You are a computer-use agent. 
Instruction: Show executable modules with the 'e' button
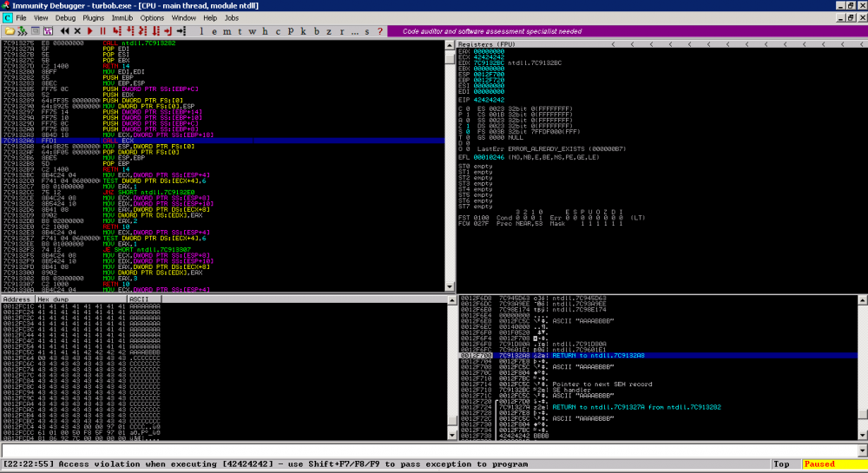[216, 31]
